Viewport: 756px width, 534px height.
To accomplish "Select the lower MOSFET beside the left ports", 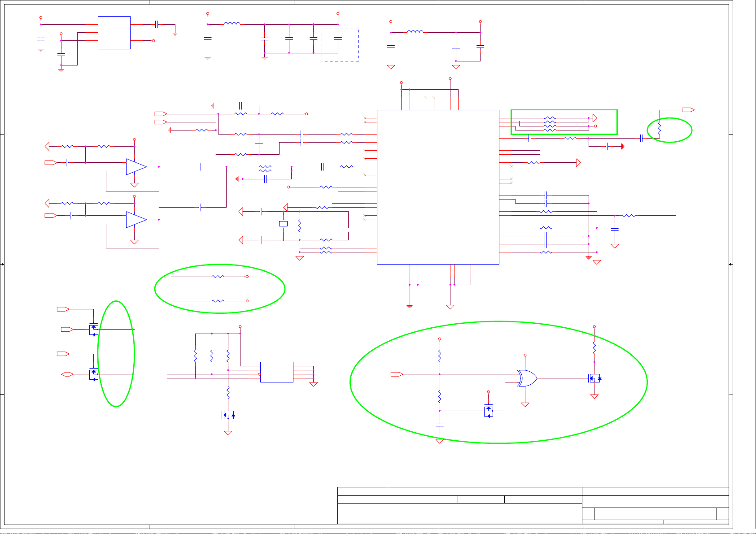I will pyautogui.click(x=94, y=374).
